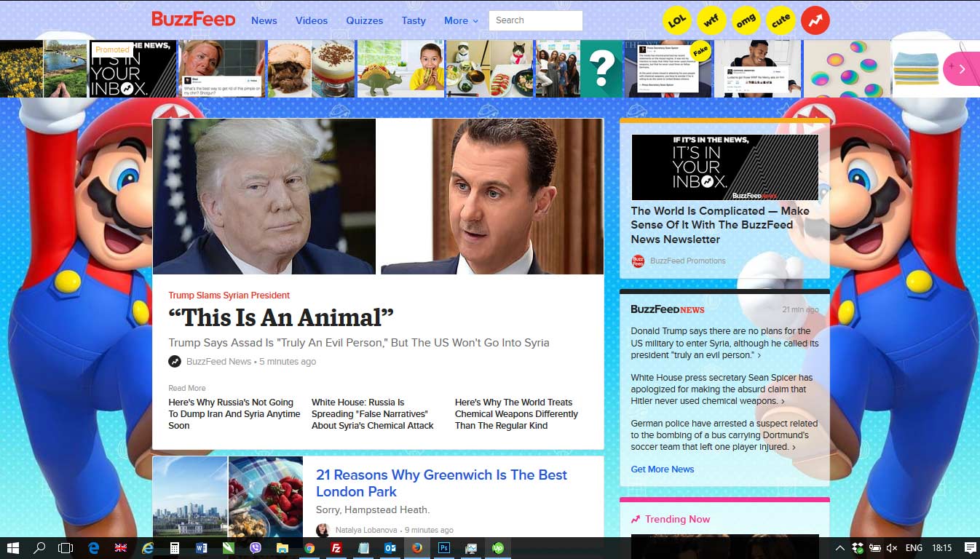Viewport: 980px width, 559px height.
Task: Click into the Search field
Action: [536, 20]
